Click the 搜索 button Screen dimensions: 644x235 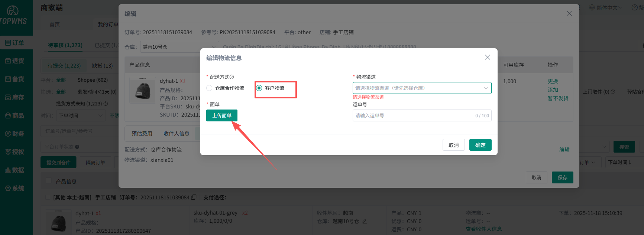[x=624, y=147]
